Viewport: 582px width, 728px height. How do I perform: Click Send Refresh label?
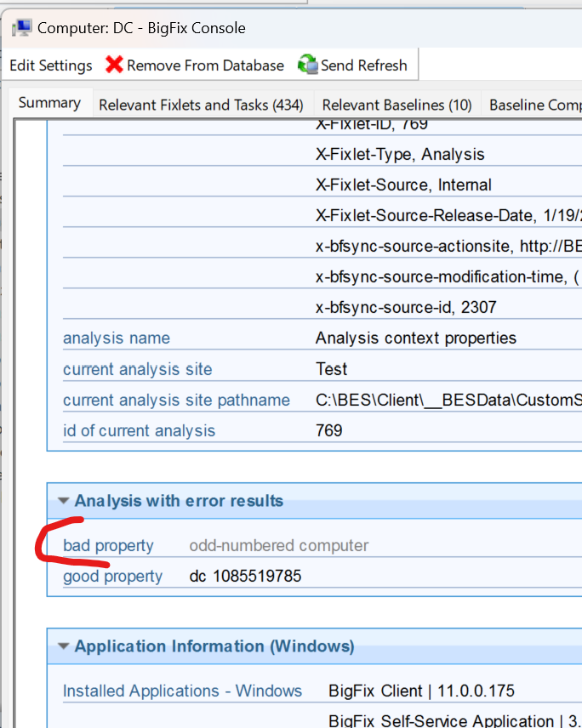click(363, 65)
